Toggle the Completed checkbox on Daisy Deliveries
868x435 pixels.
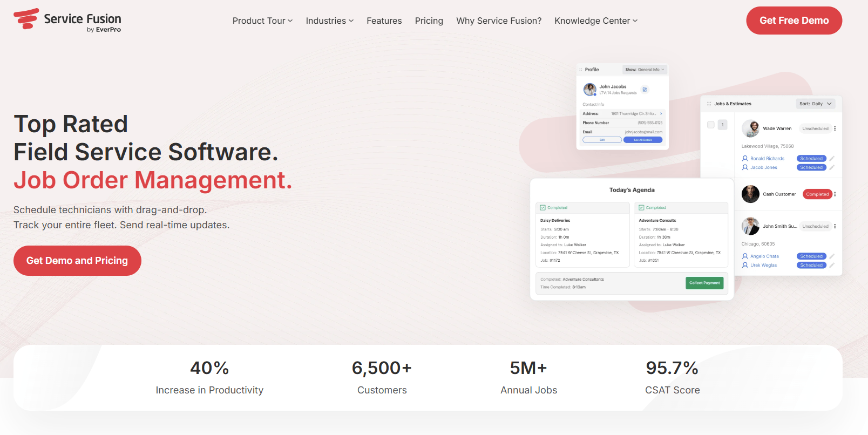pos(543,208)
